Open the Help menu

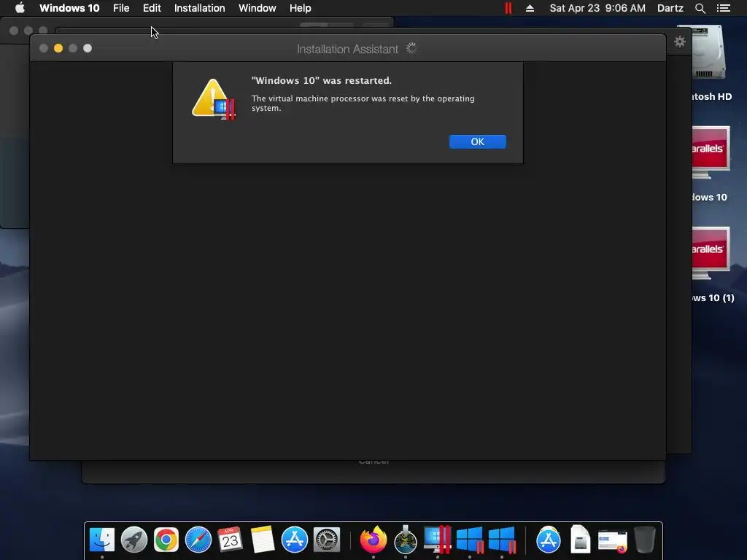[300, 8]
